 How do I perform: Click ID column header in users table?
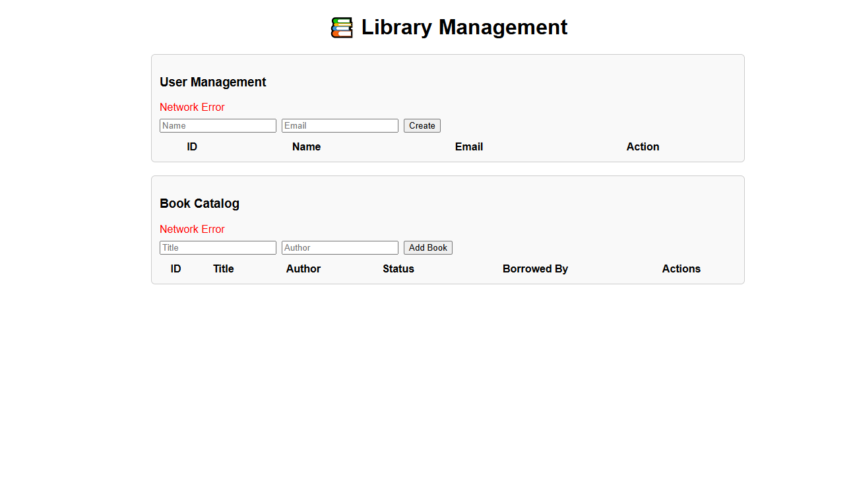tap(192, 147)
